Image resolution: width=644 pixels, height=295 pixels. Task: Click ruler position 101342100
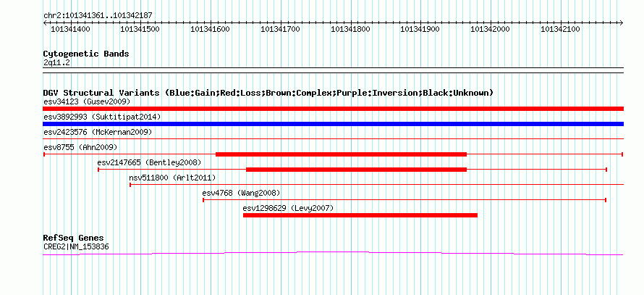pyautogui.click(x=560, y=29)
